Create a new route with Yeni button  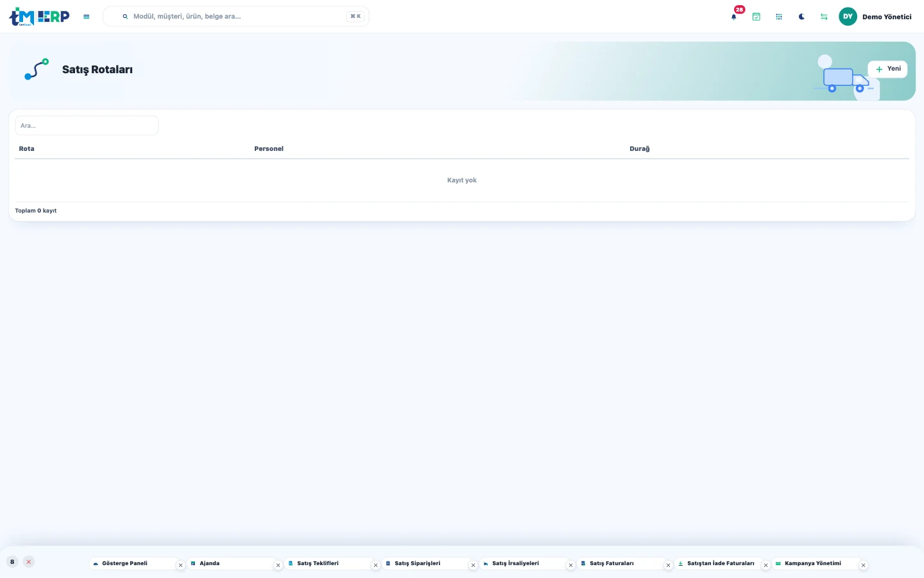coord(887,69)
